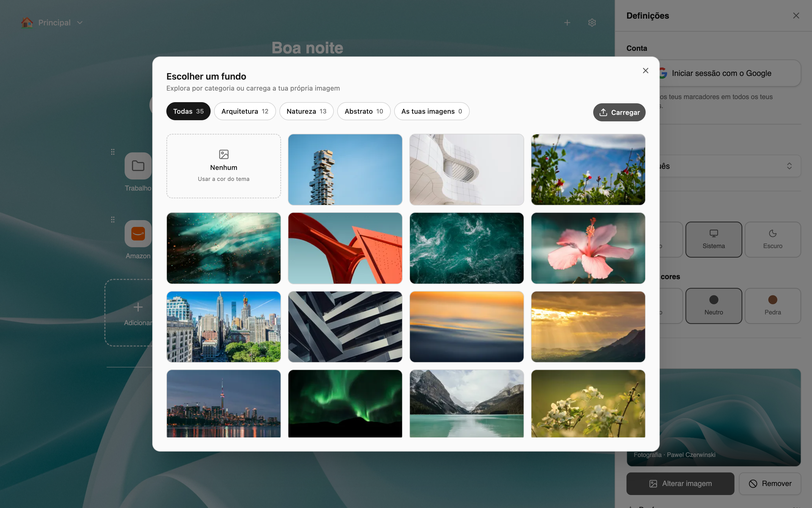Viewport: 812px width, 508px height.
Task: Open the Amazon bookmark icon
Action: tap(138, 233)
